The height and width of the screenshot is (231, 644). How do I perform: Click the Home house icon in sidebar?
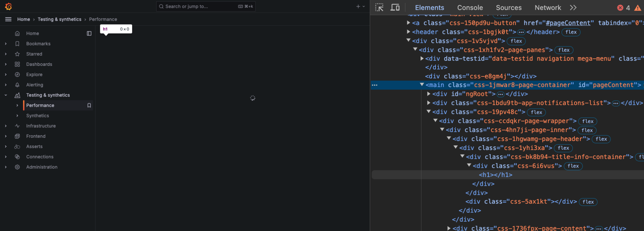[17, 34]
